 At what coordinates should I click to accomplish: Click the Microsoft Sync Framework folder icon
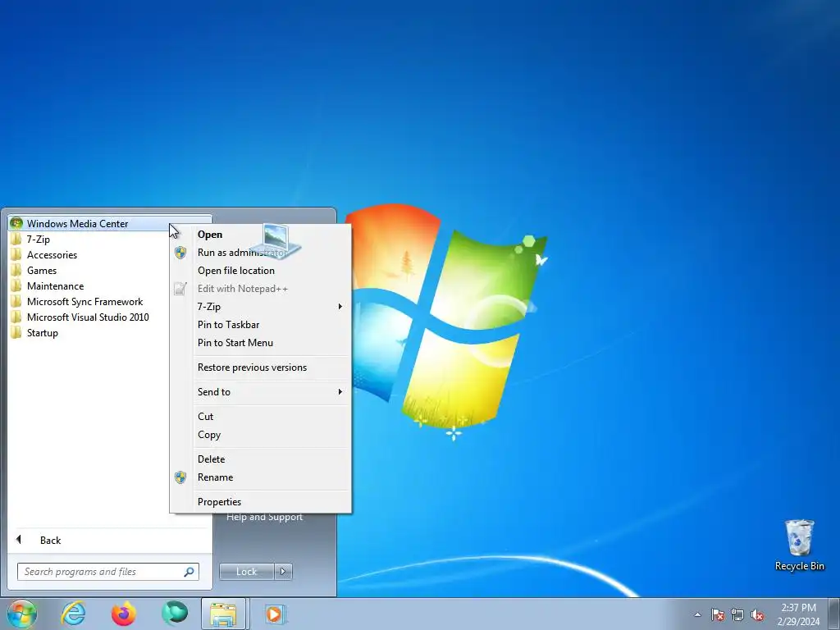(16, 301)
